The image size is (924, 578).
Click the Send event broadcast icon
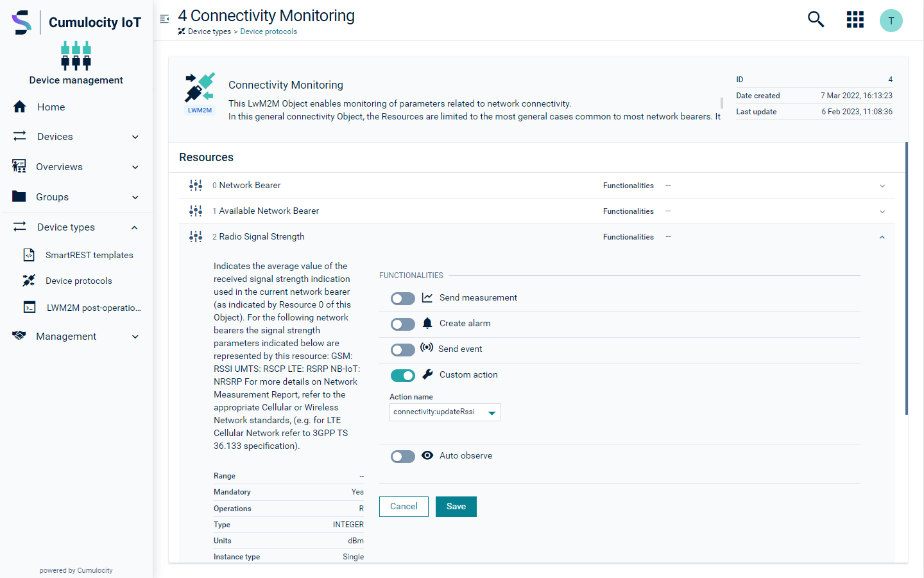(427, 347)
